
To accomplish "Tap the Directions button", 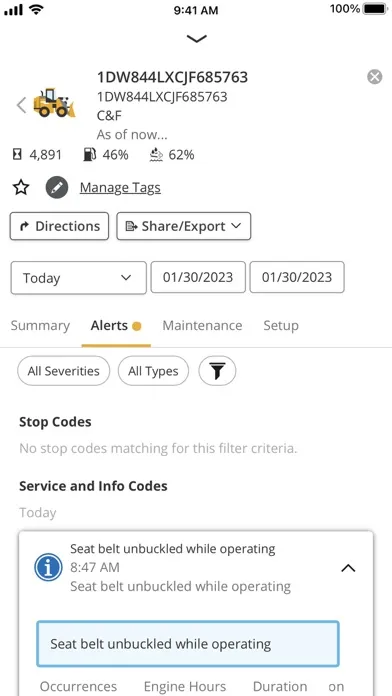I will pyautogui.click(x=59, y=226).
